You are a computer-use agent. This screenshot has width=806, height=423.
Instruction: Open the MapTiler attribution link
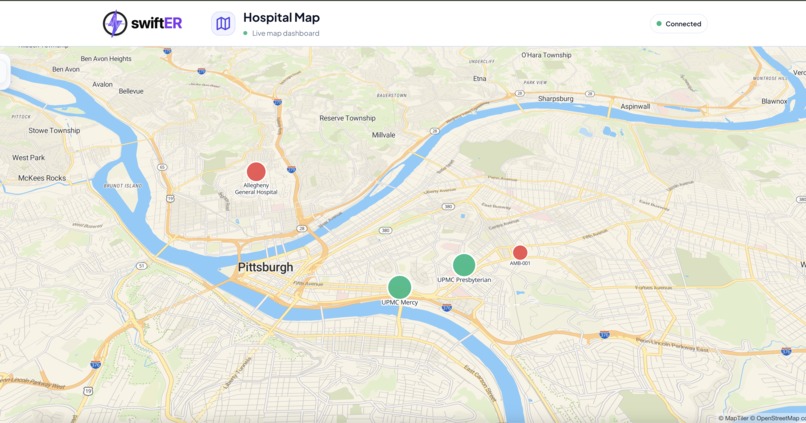point(732,418)
